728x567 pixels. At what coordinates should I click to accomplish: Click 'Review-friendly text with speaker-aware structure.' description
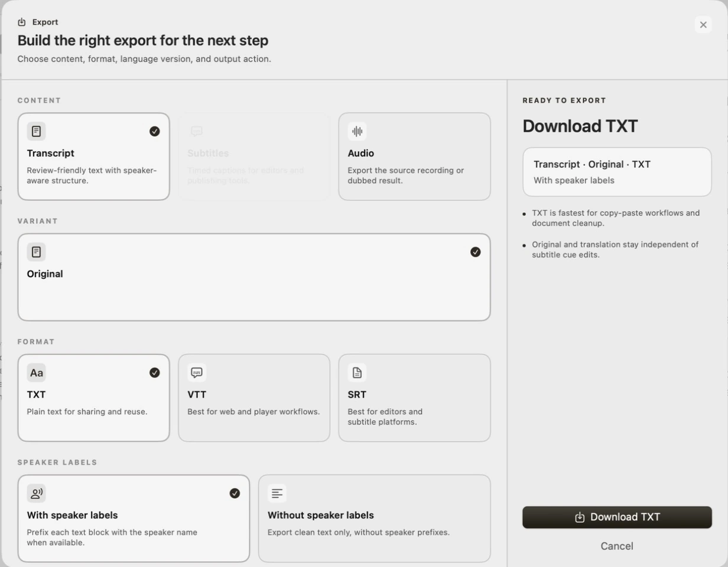click(92, 175)
